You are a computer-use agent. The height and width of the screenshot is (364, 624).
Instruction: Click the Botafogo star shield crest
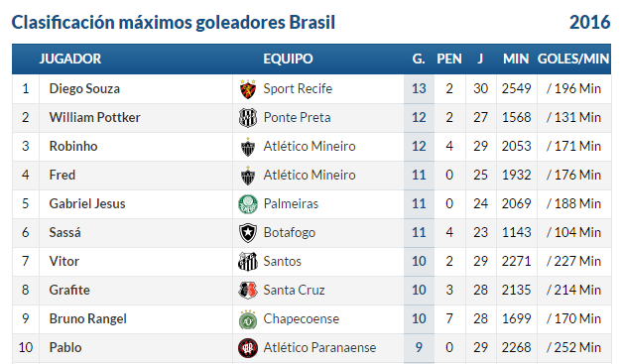pos(248,233)
